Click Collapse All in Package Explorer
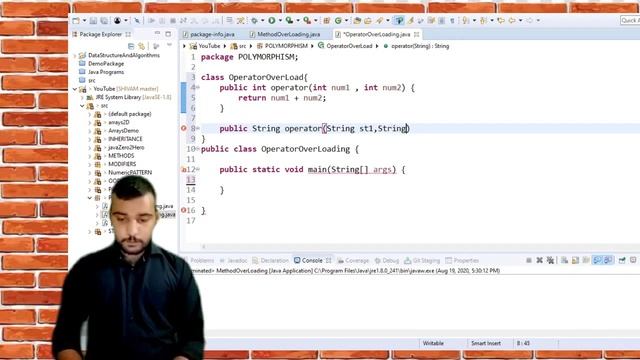 131,46
